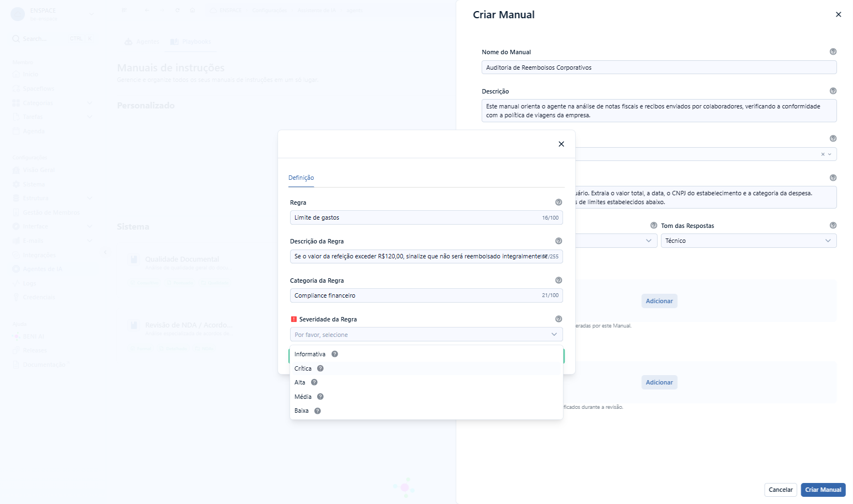Close the Criar Manual side panel

[x=839, y=14]
